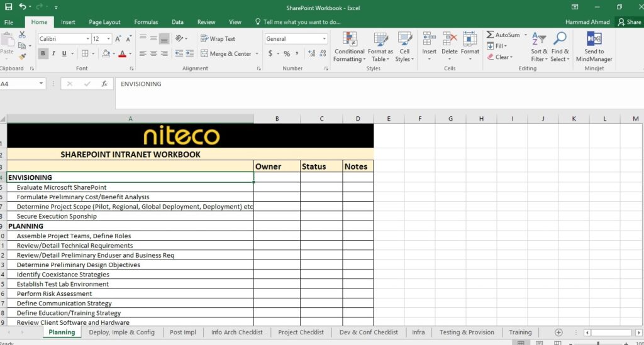Click Send to MindManager icon
Image resolution: width=644 pixels, height=345 pixels.
[x=594, y=47]
